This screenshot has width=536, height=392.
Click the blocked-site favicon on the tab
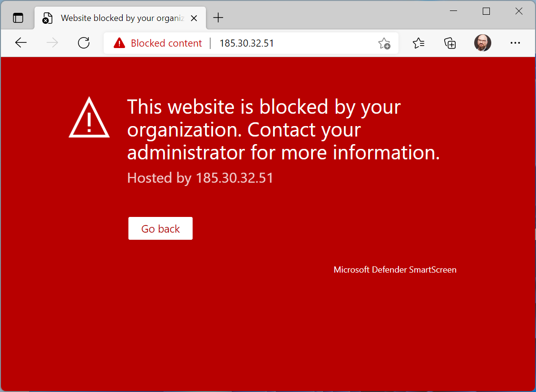click(x=47, y=18)
